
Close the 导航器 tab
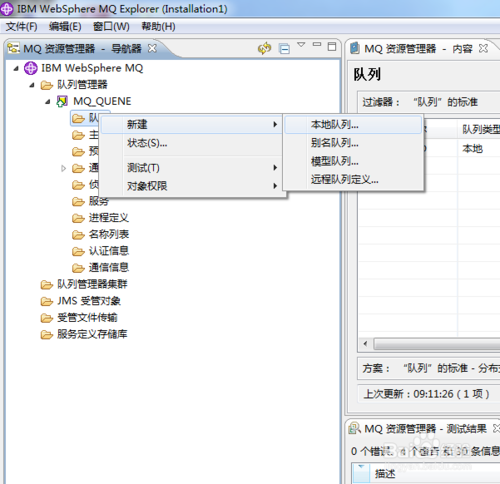[x=152, y=49]
